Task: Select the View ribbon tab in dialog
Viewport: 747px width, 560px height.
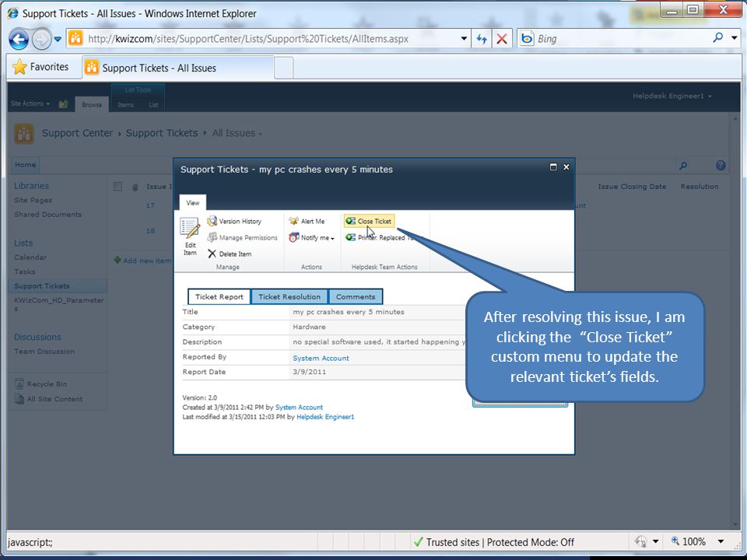Action: [x=192, y=203]
